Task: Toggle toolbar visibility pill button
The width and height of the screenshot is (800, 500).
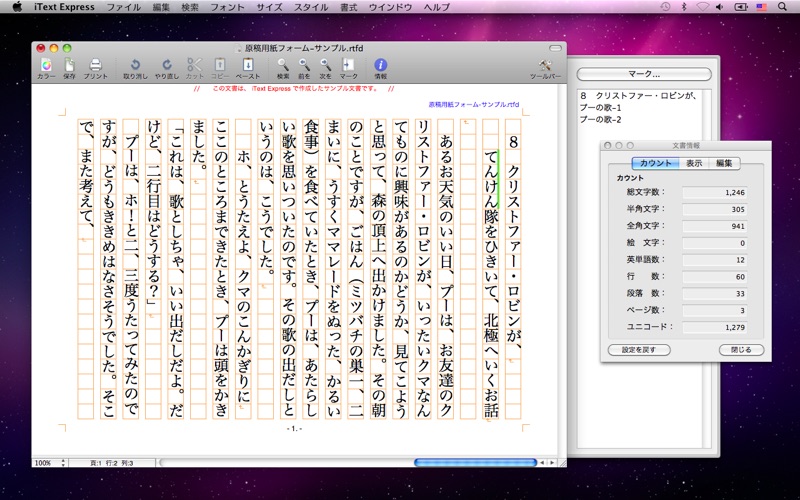Action: coord(555,48)
